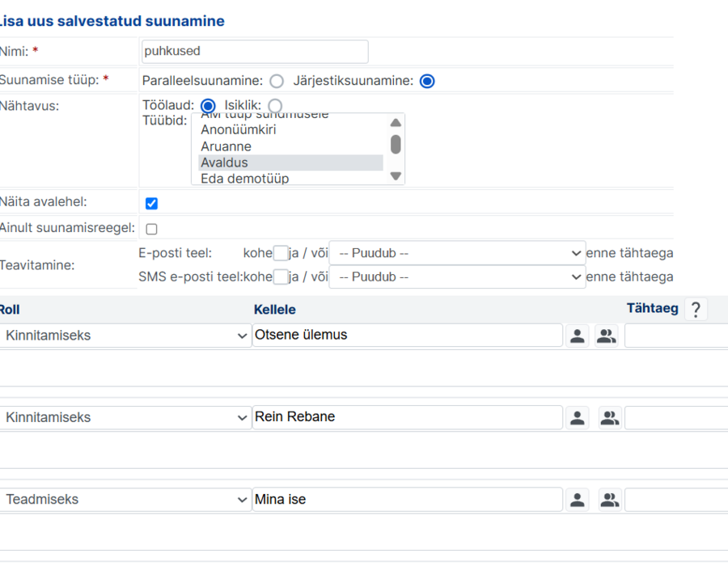
Task: Click single person icon for Mina ise row
Action: click(577, 500)
